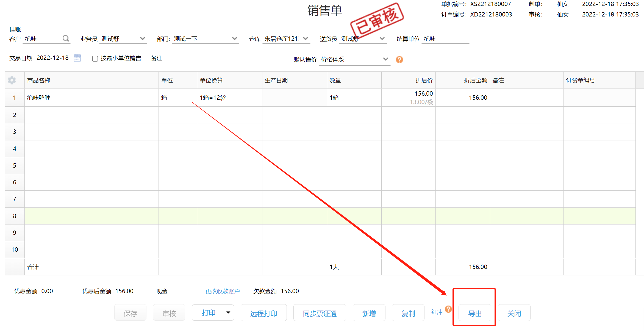Select the 绝味鸭脖 product cell
The height and width of the screenshot is (330, 644).
91,98
